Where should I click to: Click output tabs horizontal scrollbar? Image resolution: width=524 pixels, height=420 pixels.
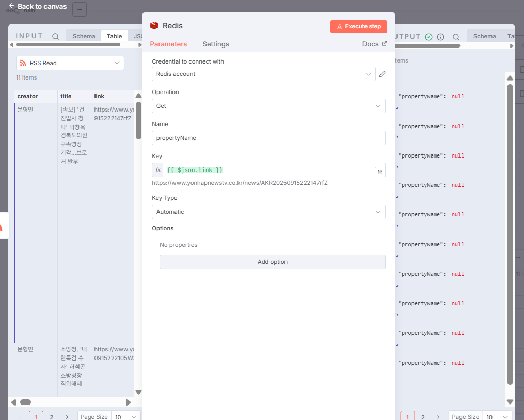(x=428, y=45)
